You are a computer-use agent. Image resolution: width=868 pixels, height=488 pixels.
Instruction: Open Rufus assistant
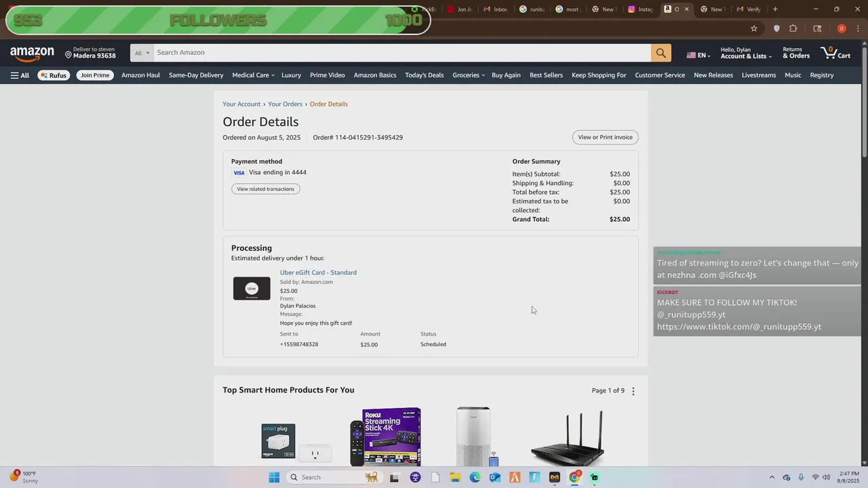(x=54, y=75)
